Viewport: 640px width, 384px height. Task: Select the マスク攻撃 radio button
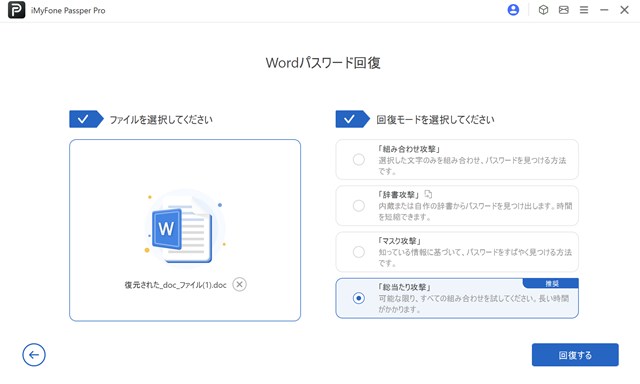pos(359,252)
